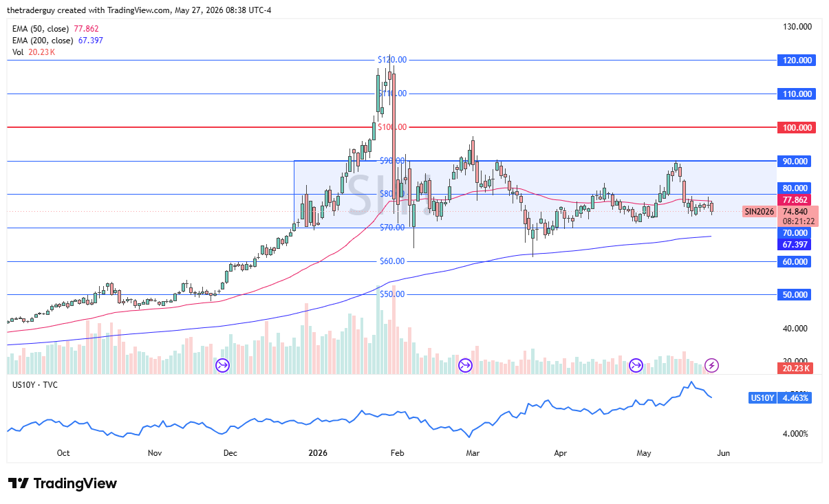Click the 110.000 price label on axis
This screenshot has height=504, width=829.
795,94
